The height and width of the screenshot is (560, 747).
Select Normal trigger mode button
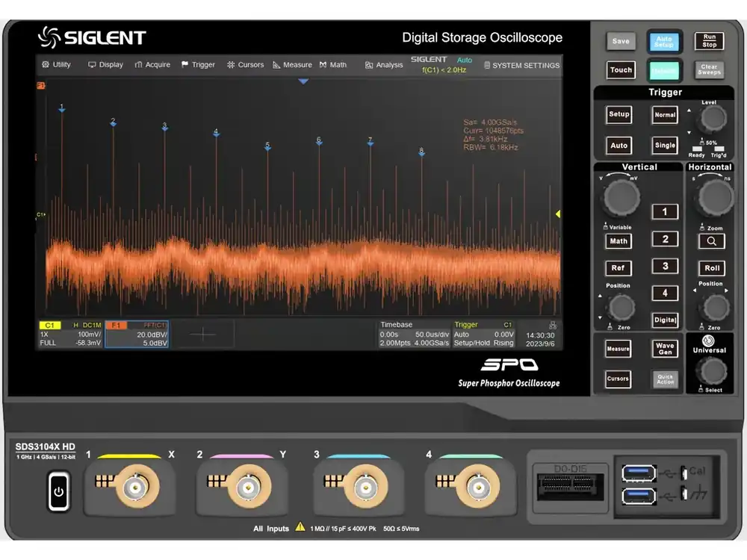click(665, 115)
